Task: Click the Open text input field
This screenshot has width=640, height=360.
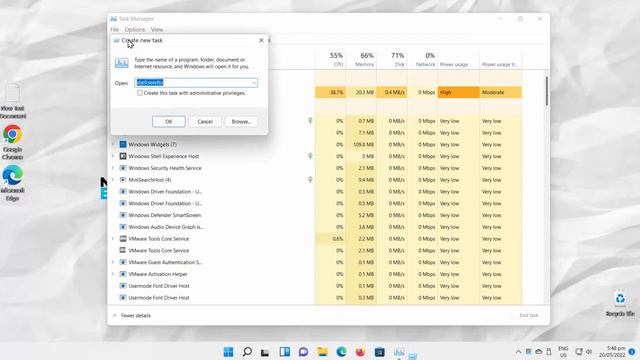Action: point(196,83)
